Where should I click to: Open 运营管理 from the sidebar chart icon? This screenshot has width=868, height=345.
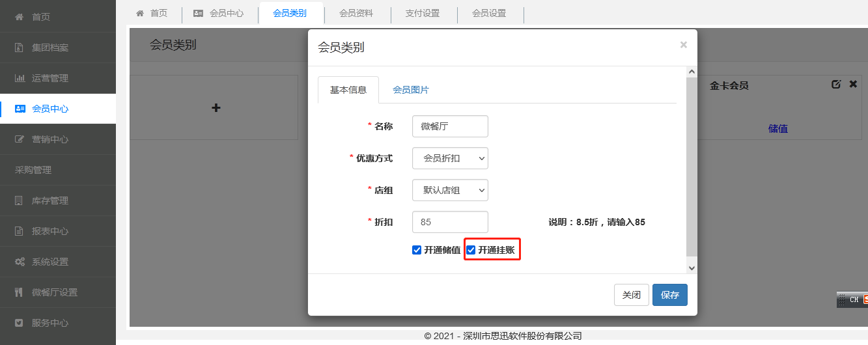(x=20, y=78)
